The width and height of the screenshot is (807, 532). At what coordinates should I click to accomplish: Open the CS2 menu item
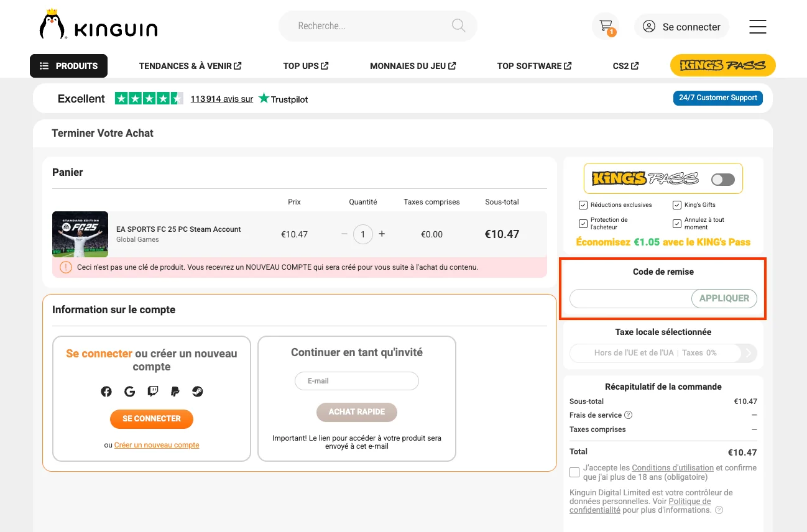click(x=625, y=66)
